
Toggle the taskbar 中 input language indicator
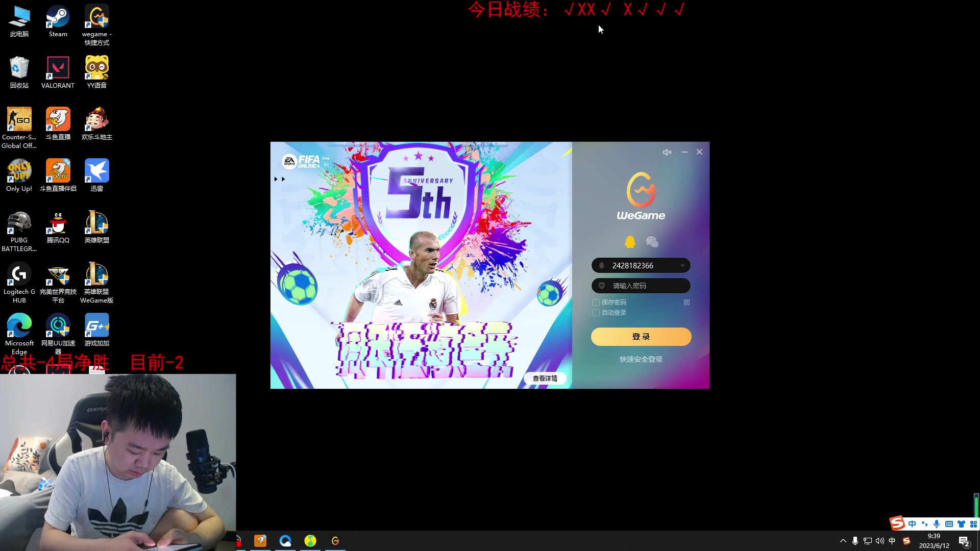coord(892,541)
